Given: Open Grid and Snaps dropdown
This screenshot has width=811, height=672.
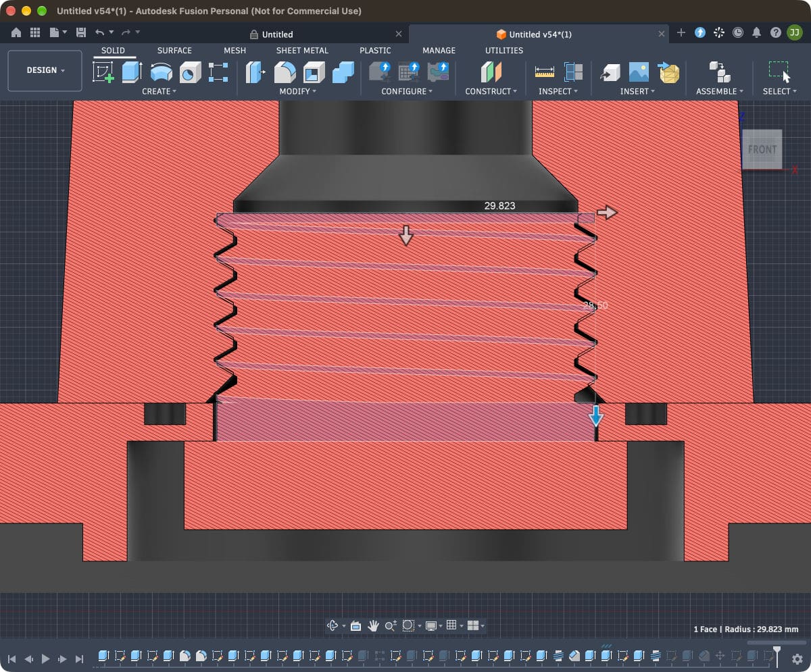Looking at the screenshot, I should [x=454, y=625].
